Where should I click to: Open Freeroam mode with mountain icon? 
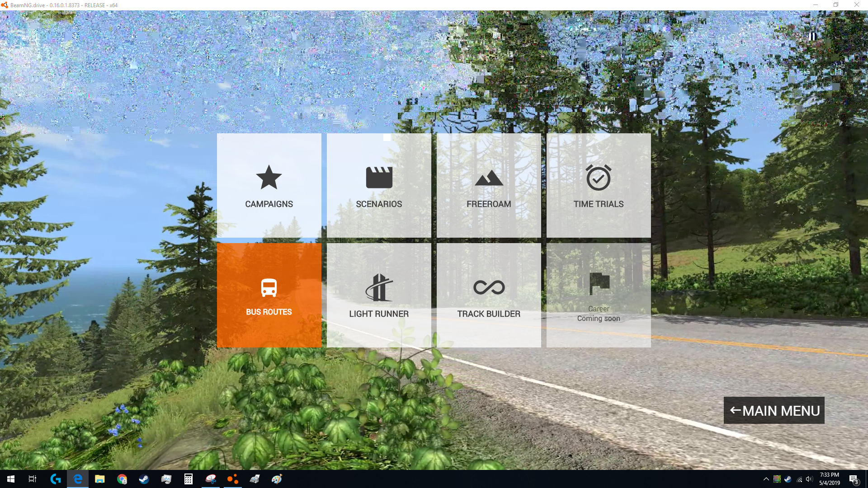pyautogui.click(x=489, y=185)
